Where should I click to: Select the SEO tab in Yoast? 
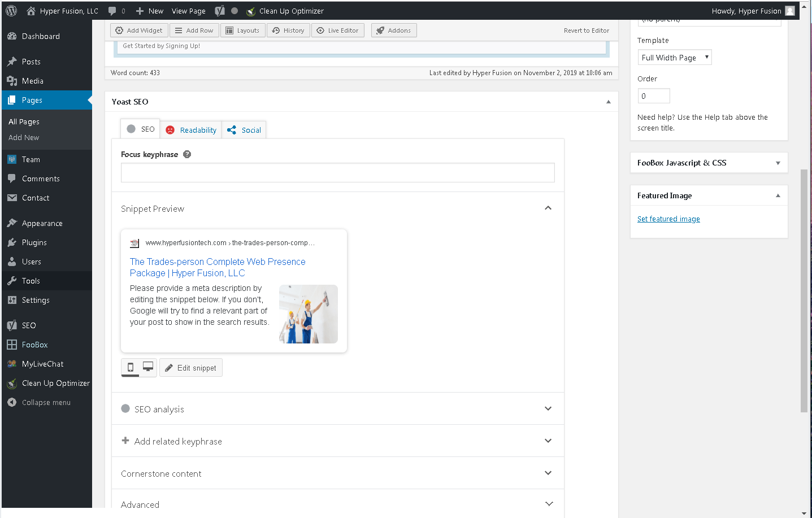140,129
